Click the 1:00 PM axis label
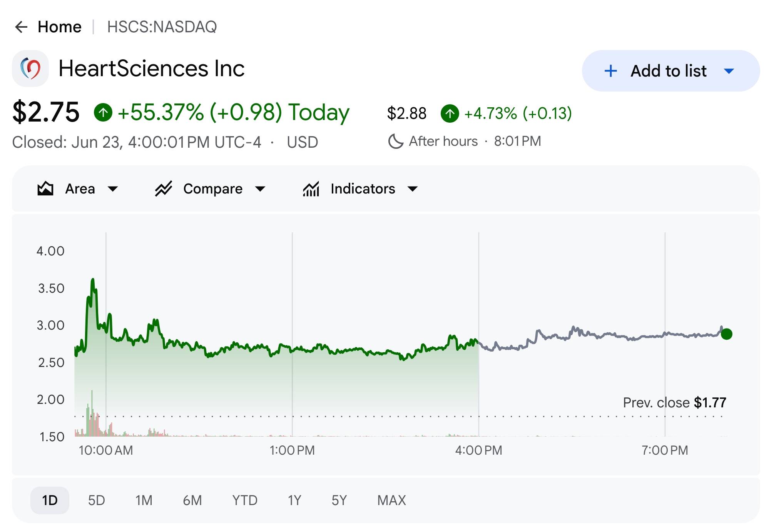This screenshot has height=532, width=774. pos(292,450)
